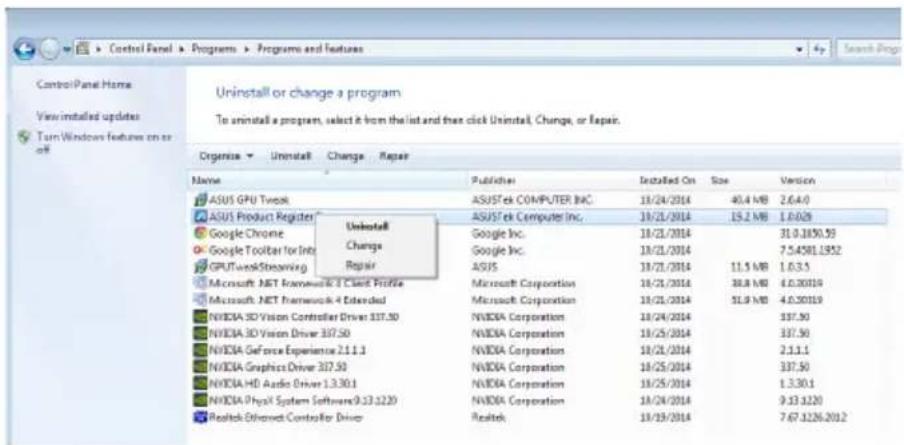904x445 pixels.
Task: Select the Microsoft .NET Framework 4 Extended name
Action: pyautogui.click(x=297, y=300)
